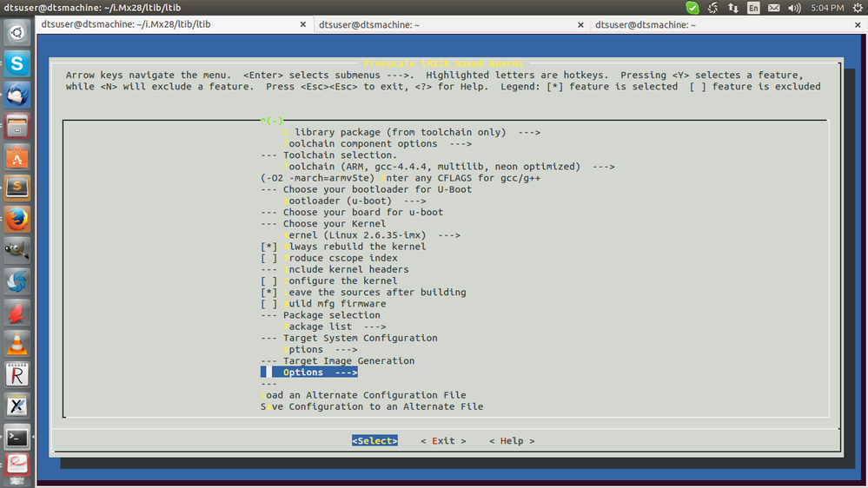The width and height of the screenshot is (868, 488).
Task: Click the green checkmark tray indicator
Action: point(692,8)
